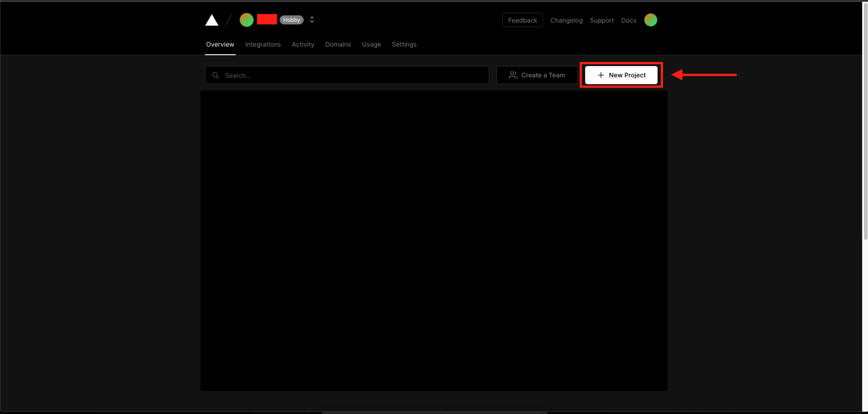
Task: Open the Changelog link
Action: (566, 20)
